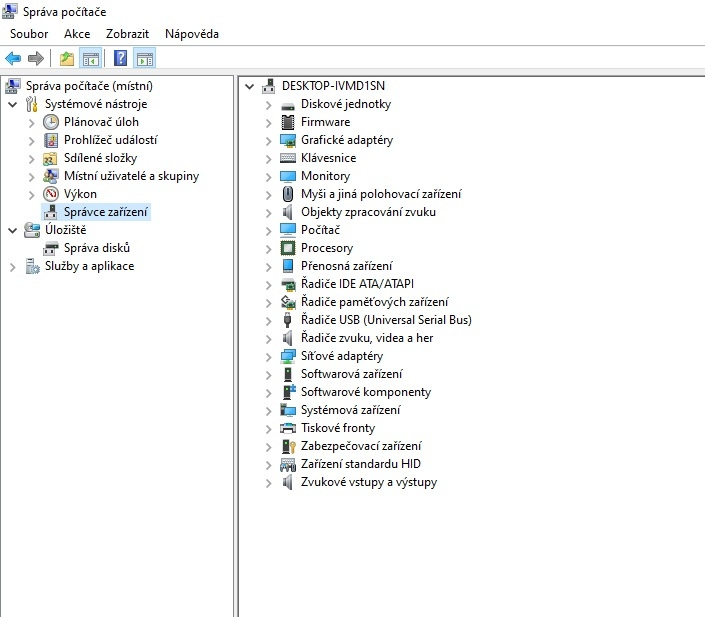The image size is (705, 617).
Task: Expand the Diskové jednotky category
Action: [x=269, y=104]
